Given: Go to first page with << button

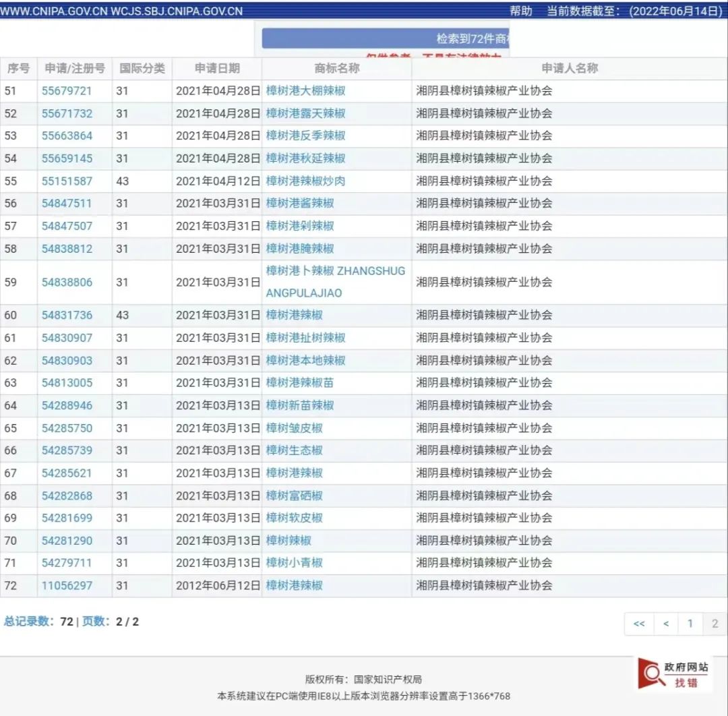Looking at the screenshot, I should pyautogui.click(x=639, y=624).
